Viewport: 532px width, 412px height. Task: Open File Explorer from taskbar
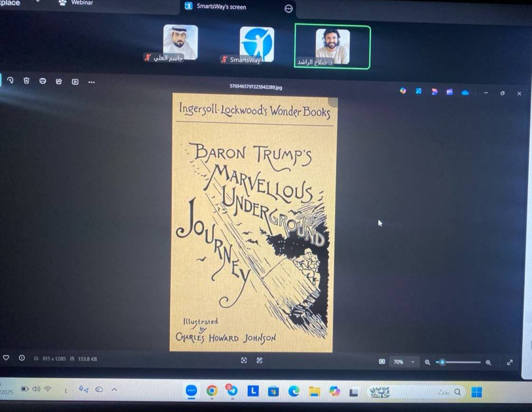pyautogui.click(x=314, y=392)
